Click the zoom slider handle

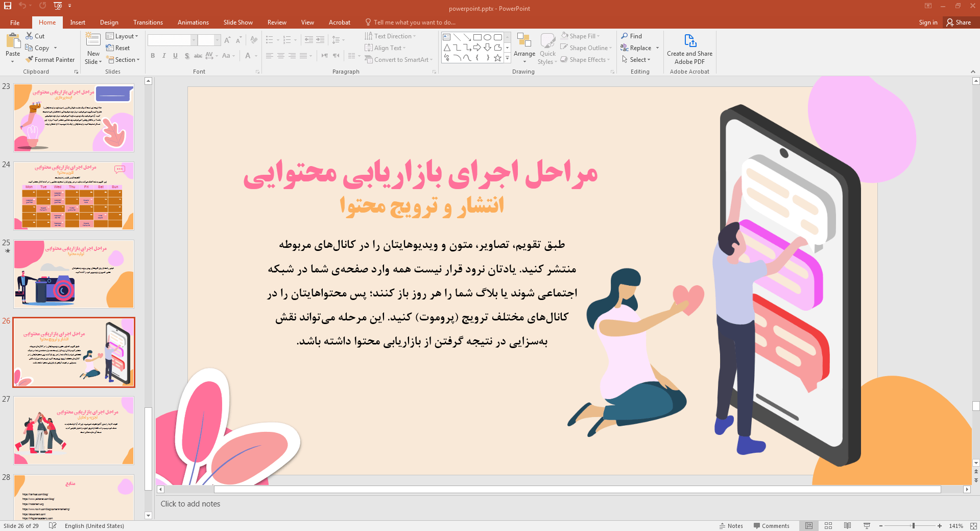coord(914,526)
